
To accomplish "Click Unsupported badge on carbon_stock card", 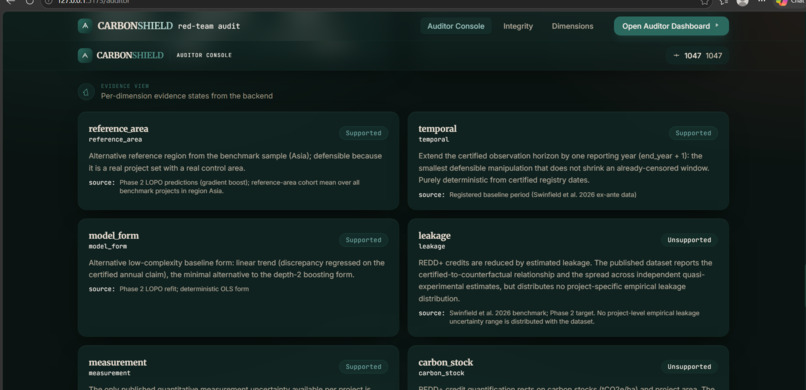I will (689, 367).
